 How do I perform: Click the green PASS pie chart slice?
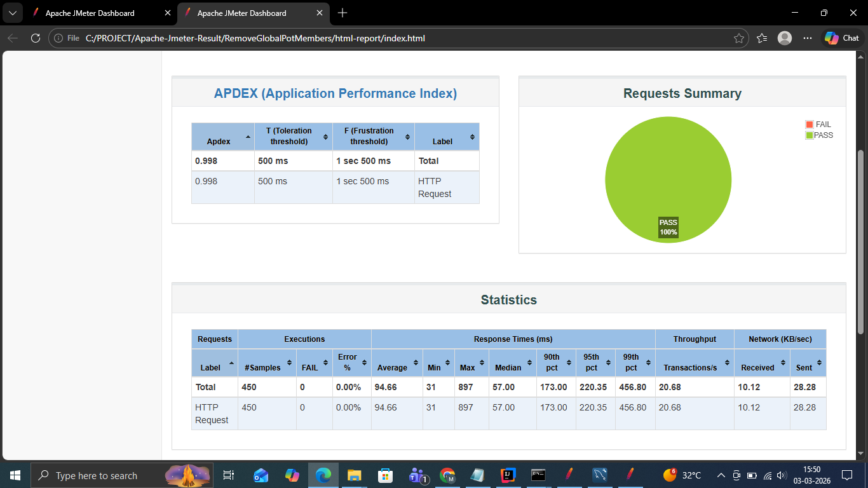(668, 172)
